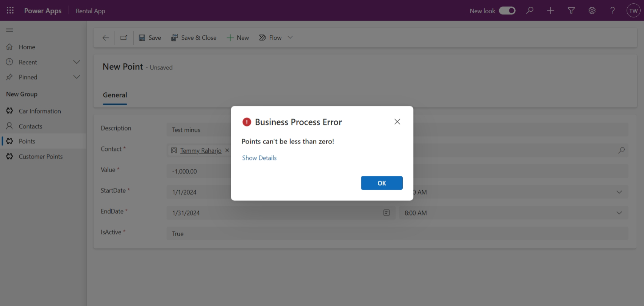Image resolution: width=644 pixels, height=306 pixels.
Task: Click the Contacts person icon
Action: (9, 126)
